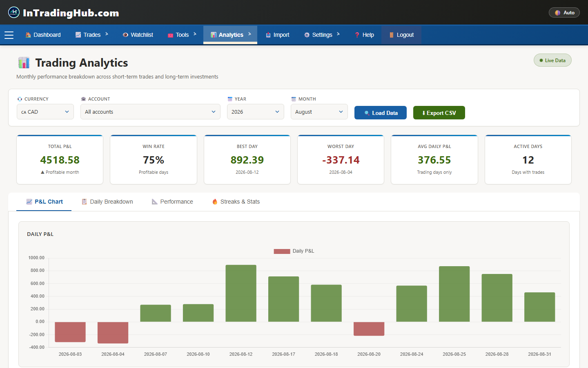Click the Logout door icon
Image resolution: width=588 pixels, height=368 pixels.
[392, 35]
